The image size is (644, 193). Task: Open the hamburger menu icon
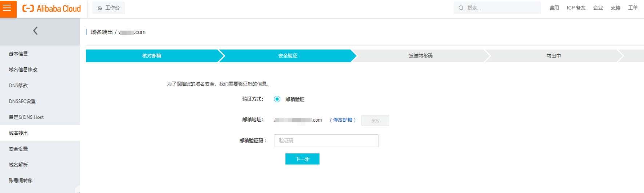(x=7, y=8)
